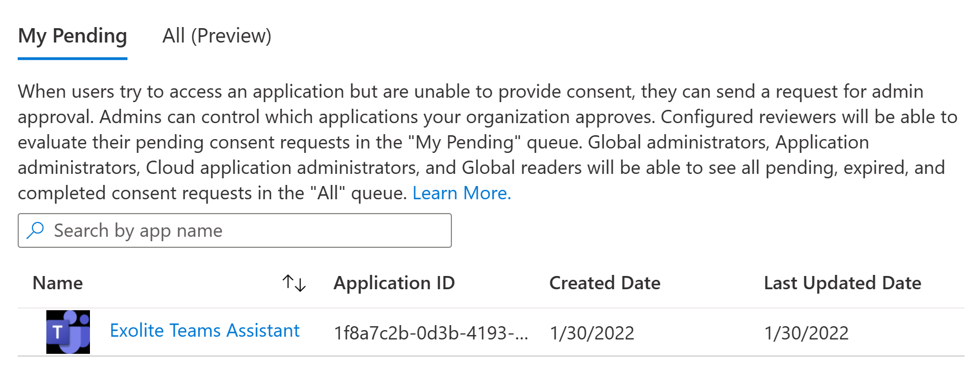980x377 pixels.
Task: Click the Microsoft Teams app icon
Action: (x=68, y=332)
